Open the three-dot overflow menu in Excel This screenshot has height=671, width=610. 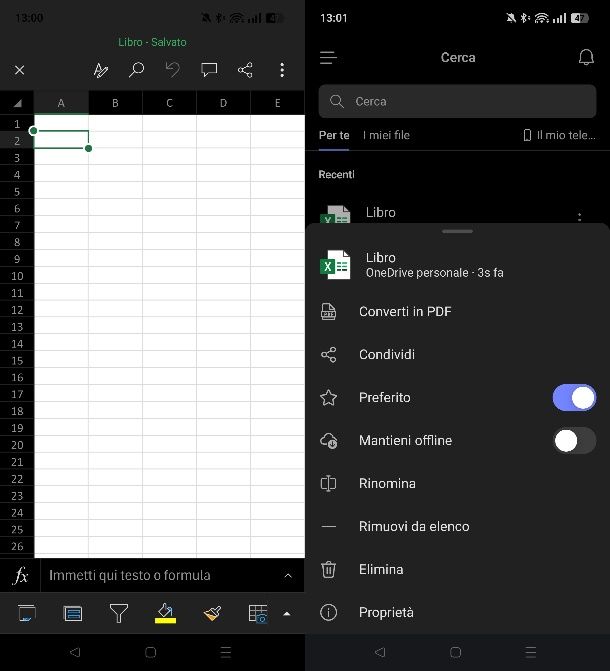click(x=282, y=70)
